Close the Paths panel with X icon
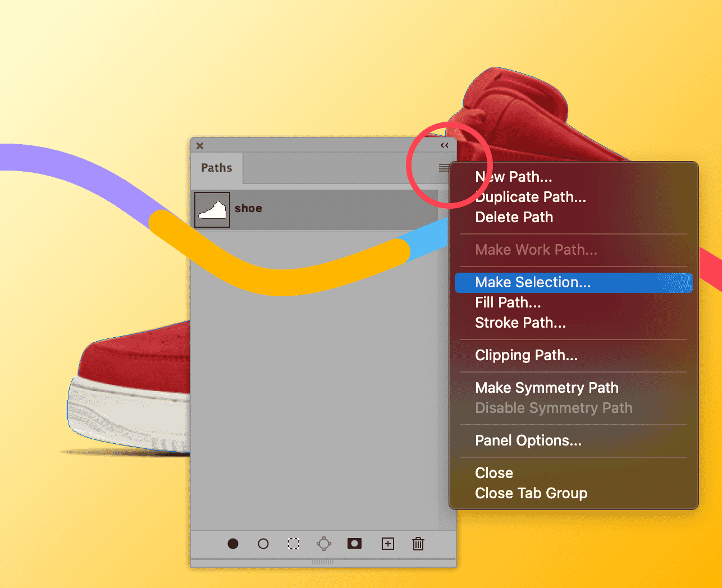 pyautogui.click(x=200, y=146)
